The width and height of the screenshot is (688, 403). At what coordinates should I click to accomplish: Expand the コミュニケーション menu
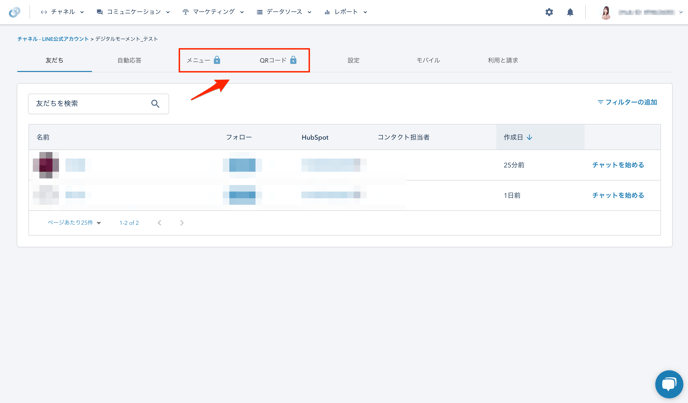click(x=133, y=12)
